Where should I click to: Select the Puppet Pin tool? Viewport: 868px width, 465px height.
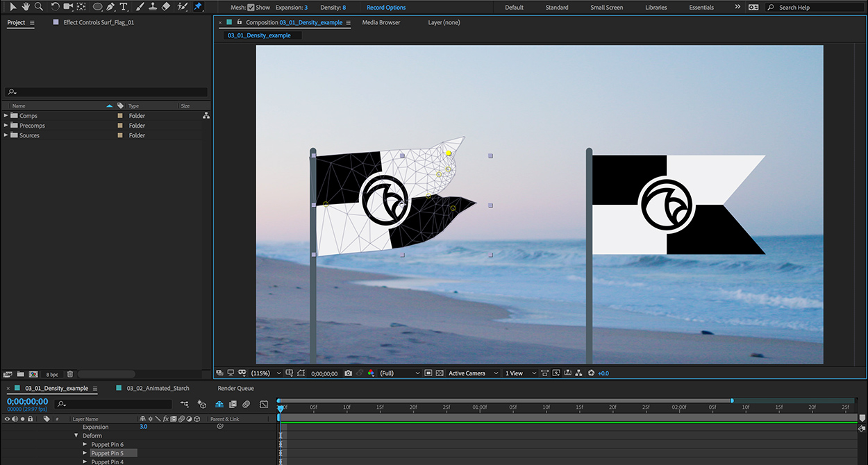coord(198,7)
